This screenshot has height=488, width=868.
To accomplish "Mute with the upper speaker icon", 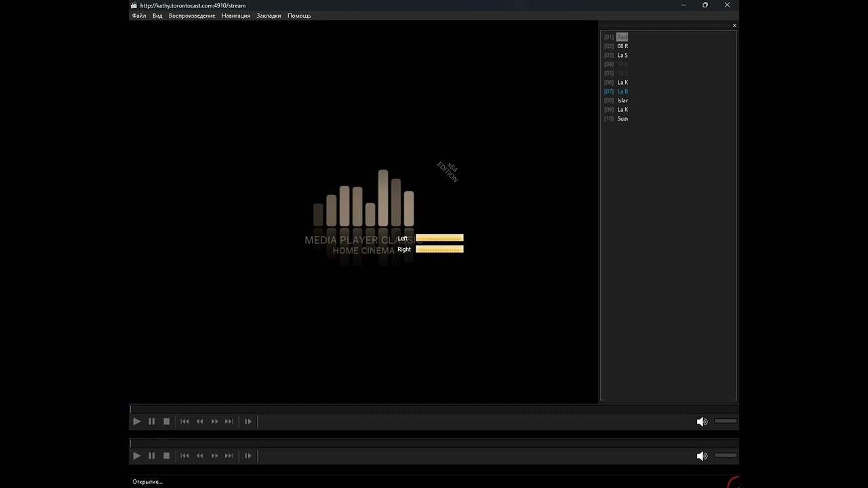I will click(702, 422).
